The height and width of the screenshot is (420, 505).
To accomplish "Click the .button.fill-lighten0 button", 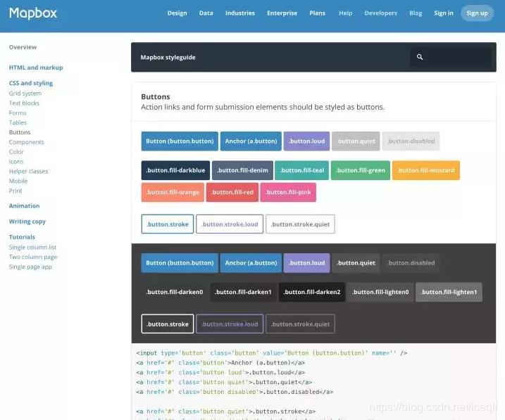I will [x=380, y=292].
